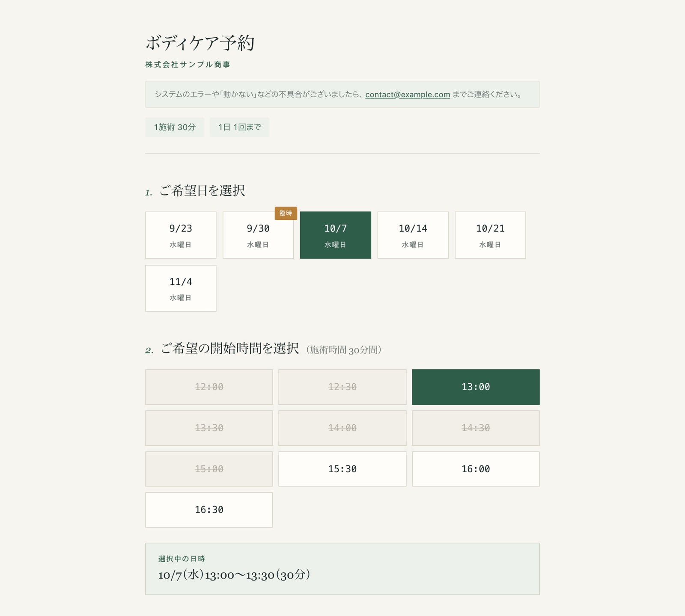Click the ご希望の開始時間を選択 heading
Screen dimensions: 685x616
point(229,348)
